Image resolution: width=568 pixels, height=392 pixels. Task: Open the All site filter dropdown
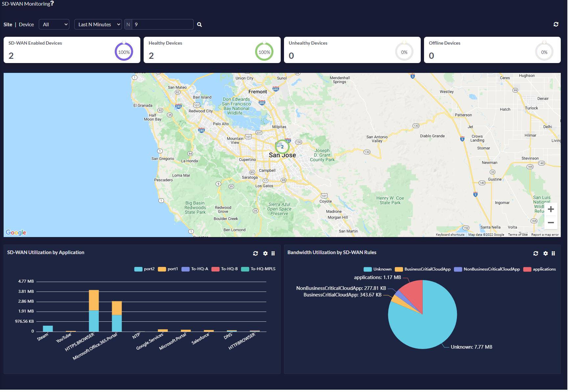(x=54, y=25)
